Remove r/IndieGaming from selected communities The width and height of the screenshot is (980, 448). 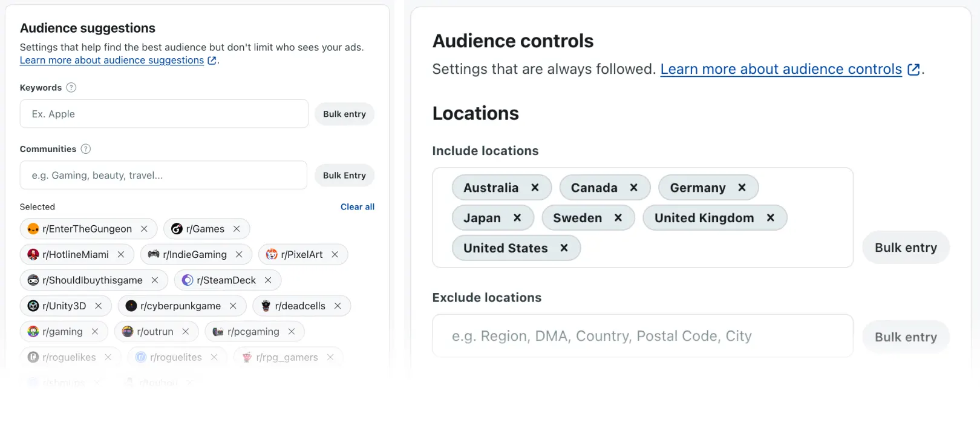click(239, 254)
